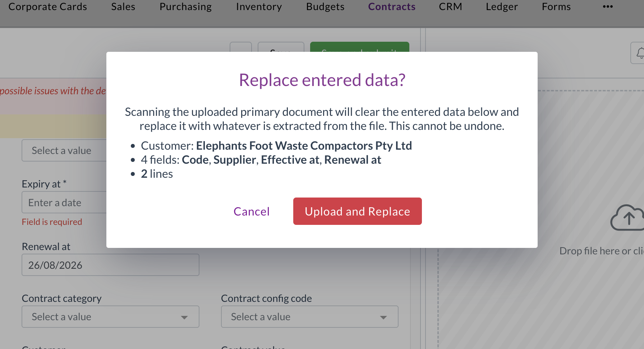Screen dimensions: 644x349
Task: Expand the Contract config code dropdown arrow
Action: [383, 317]
